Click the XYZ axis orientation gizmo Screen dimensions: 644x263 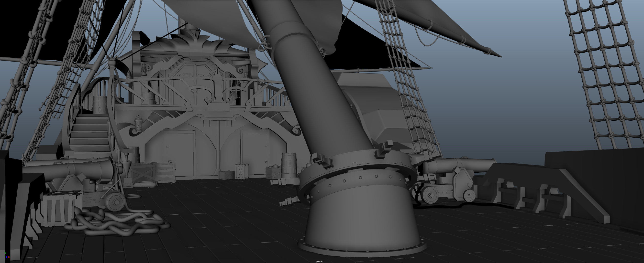pyautogui.click(x=7, y=255)
